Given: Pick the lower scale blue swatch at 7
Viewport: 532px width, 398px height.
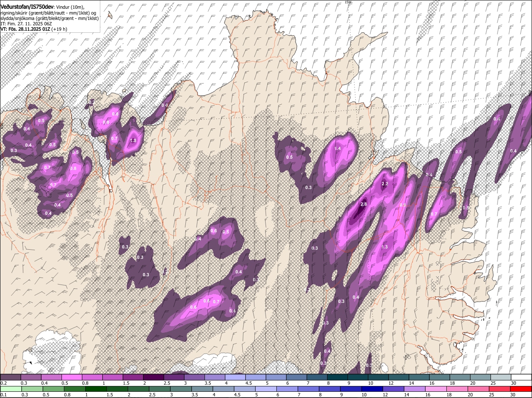Looking at the screenshot, I should coord(308,389).
